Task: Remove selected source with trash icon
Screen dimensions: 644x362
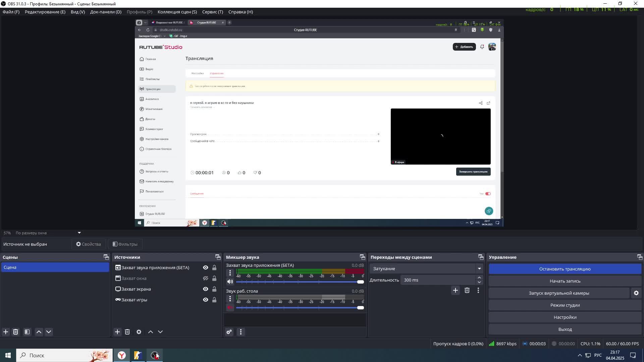Action: click(x=127, y=332)
